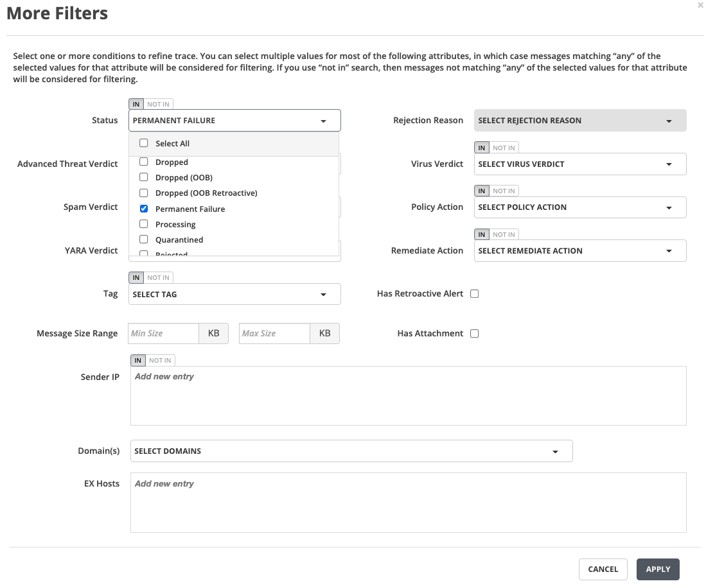Check the Select All checkbox
Image resolution: width=715 pixels, height=588 pixels.
[x=144, y=143]
